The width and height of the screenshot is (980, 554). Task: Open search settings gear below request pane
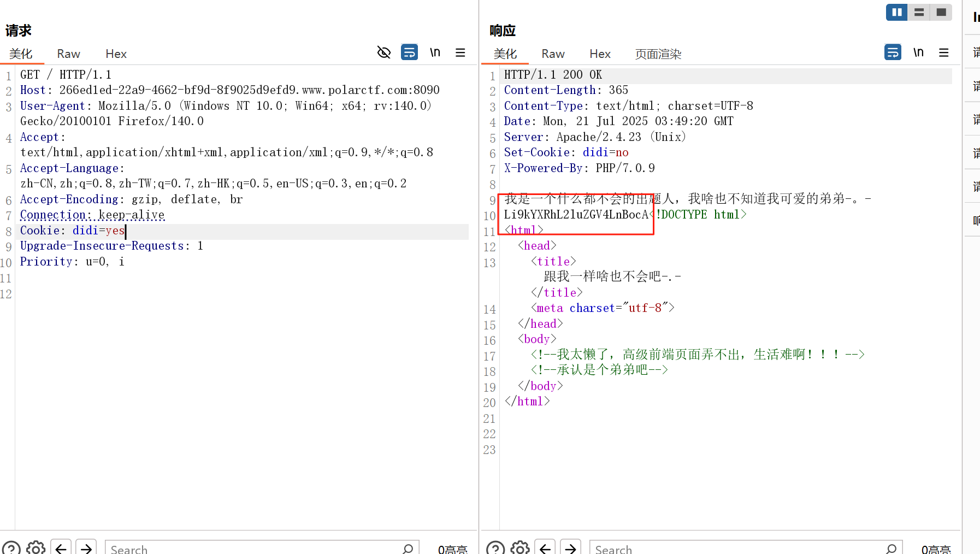(36, 548)
